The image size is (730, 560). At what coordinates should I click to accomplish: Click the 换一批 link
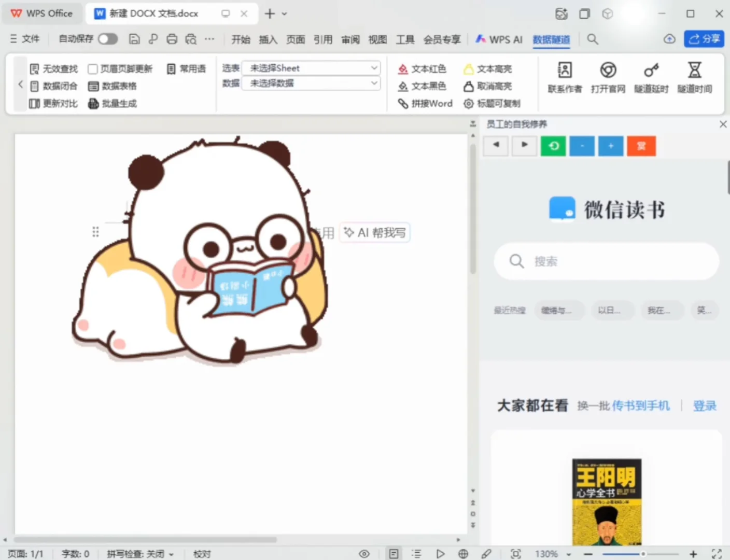[593, 405]
